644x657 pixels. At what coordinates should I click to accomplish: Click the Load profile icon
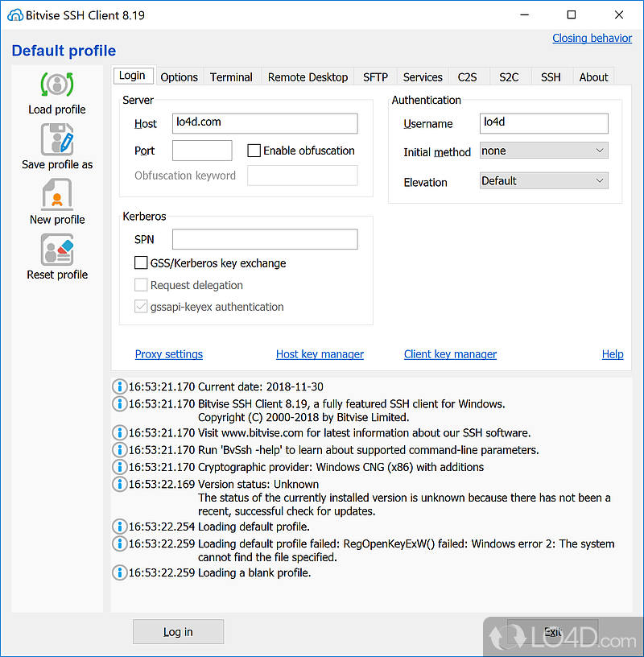click(57, 85)
